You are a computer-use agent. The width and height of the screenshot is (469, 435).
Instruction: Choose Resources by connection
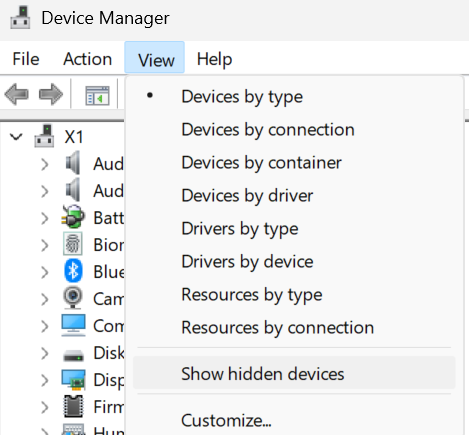coord(278,328)
